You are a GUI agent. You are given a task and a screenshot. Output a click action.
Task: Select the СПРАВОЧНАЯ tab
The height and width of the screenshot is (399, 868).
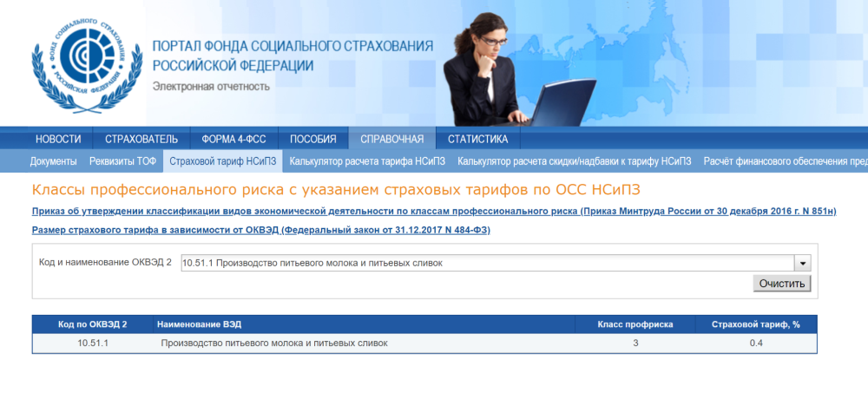click(391, 139)
